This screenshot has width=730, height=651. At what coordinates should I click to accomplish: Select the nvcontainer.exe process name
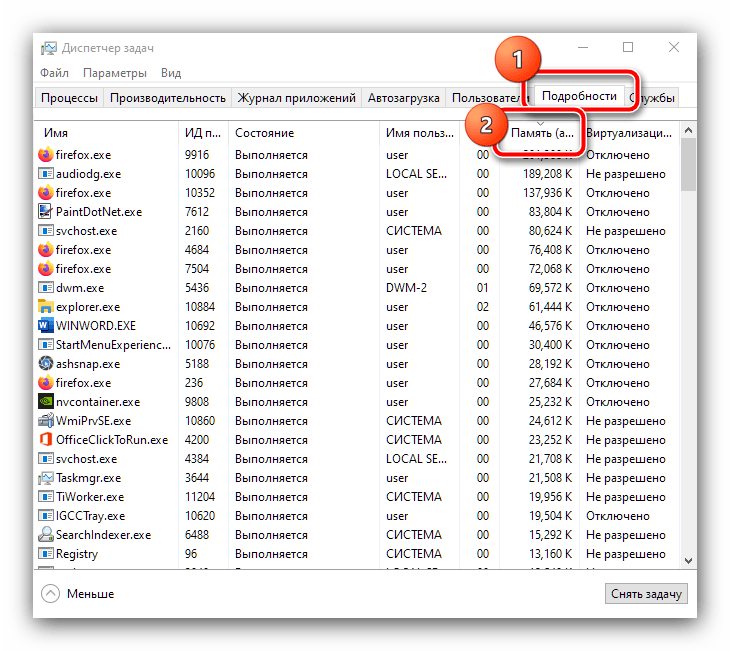tap(98, 402)
